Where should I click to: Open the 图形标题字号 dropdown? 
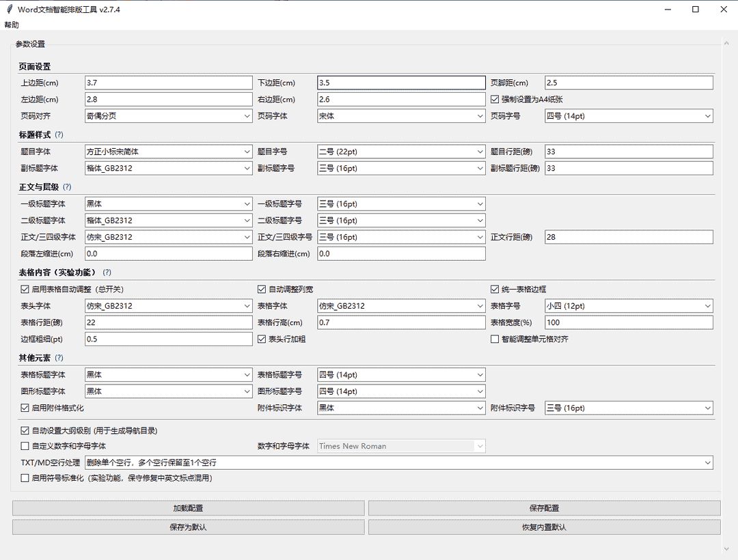point(401,391)
